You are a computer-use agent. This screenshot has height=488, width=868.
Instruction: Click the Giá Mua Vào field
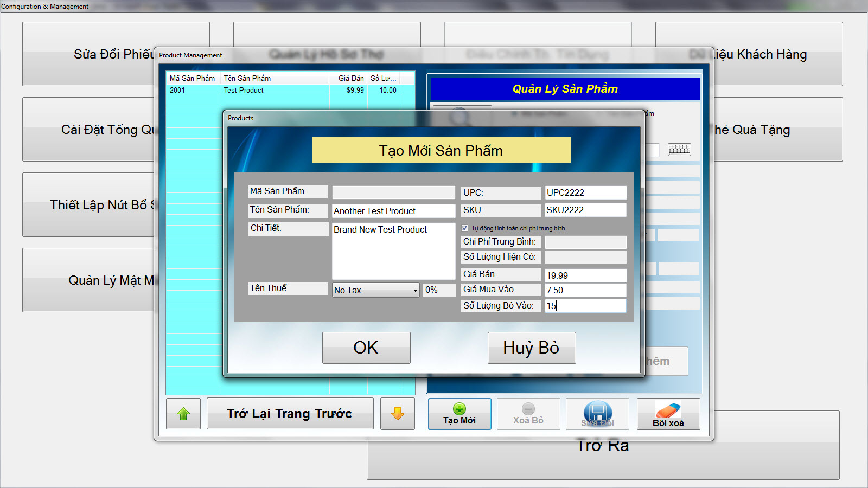tap(585, 290)
